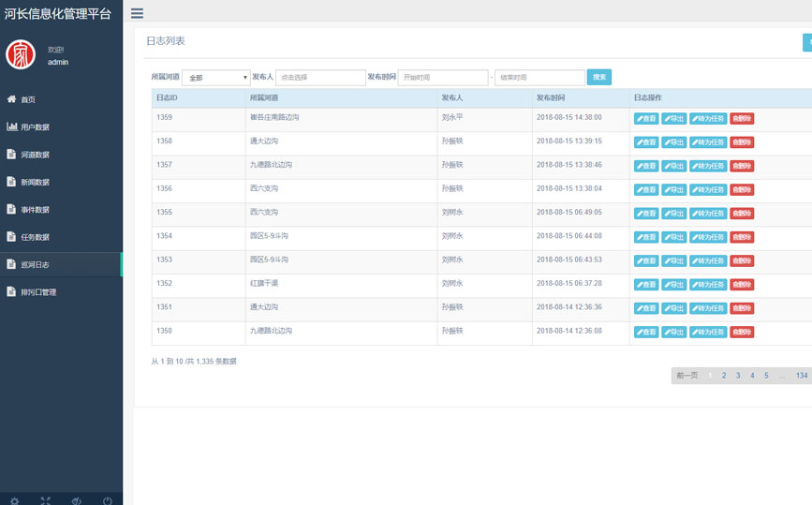Convert log 1359 with 转为任务
This screenshot has height=505, width=812.
point(708,119)
